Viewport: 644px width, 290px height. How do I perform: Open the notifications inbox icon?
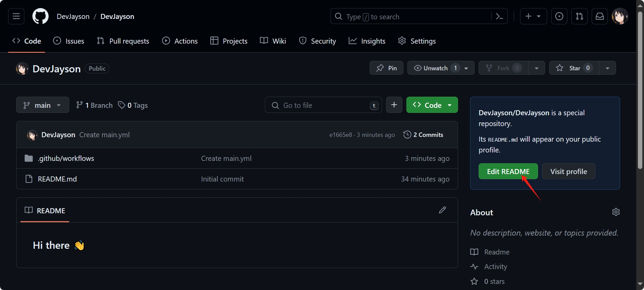(x=600, y=16)
